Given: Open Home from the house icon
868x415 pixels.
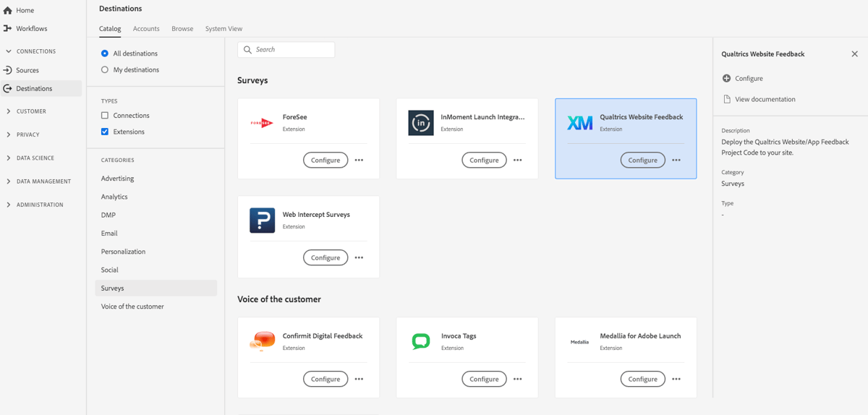Looking at the screenshot, I should click(8, 10).
